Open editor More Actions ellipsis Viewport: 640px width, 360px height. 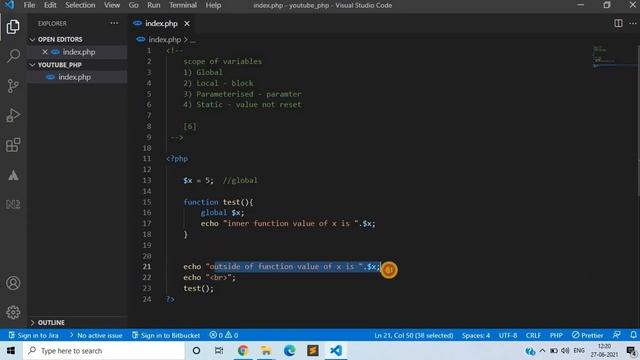click(633, 23)
